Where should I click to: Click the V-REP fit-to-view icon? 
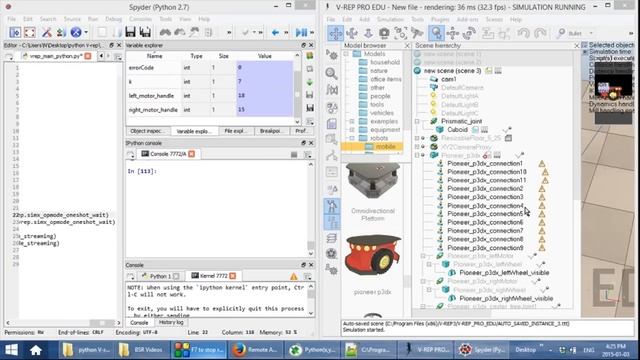400,33
